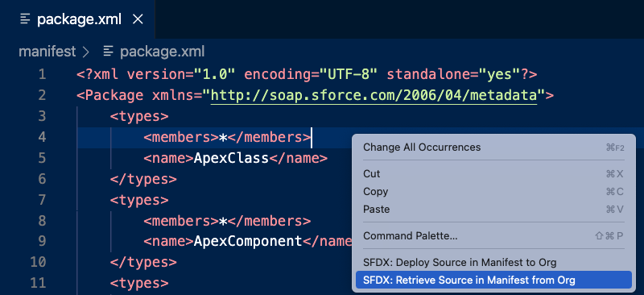Click the manifest breadcrumb folder
Viewport: 644px width, 295px height.
[x=47, y=52]
